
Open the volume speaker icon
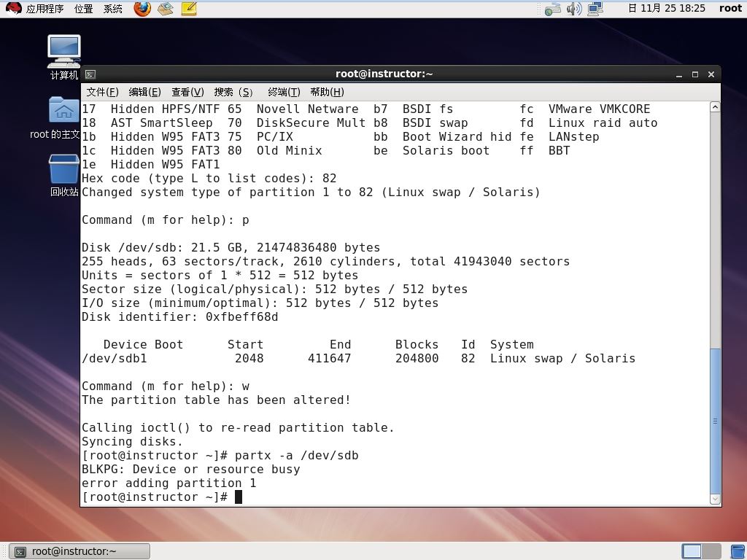pos(574,9)
